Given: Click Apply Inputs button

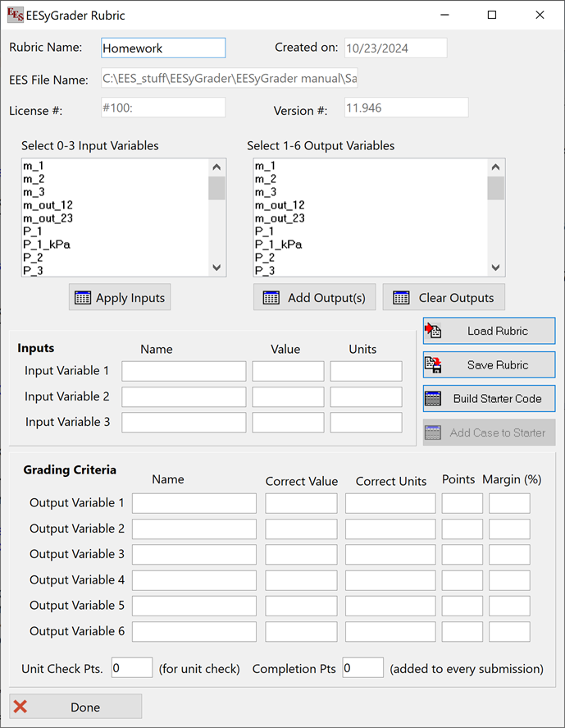Looking at the screenshot, I should pos(120,298).
